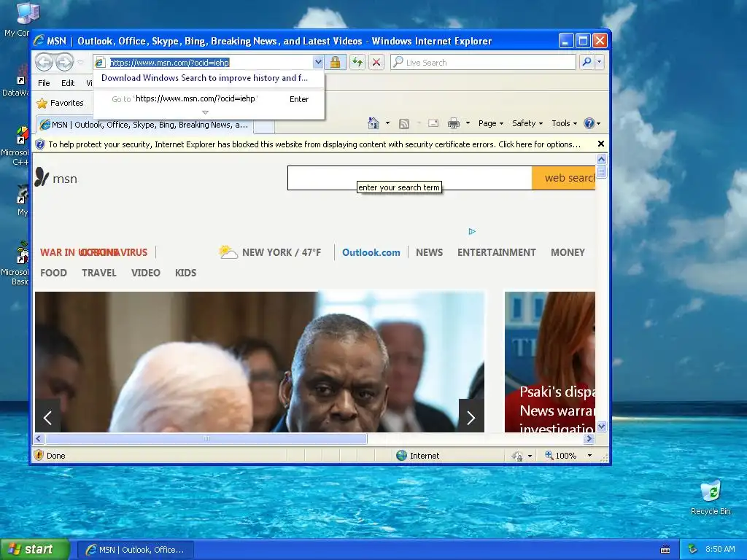Open the Print dropdown arrow

(468, 123)
